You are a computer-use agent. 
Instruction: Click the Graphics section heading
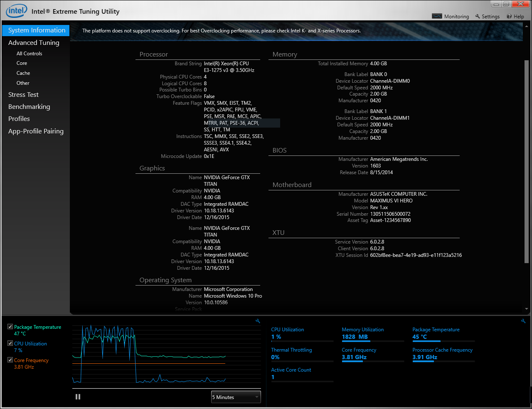click(x=152, y=168)
